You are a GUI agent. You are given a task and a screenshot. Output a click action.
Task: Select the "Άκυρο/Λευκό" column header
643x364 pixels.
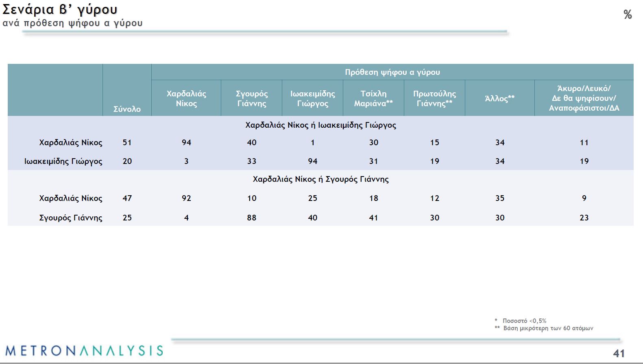(x=584, y=98)
